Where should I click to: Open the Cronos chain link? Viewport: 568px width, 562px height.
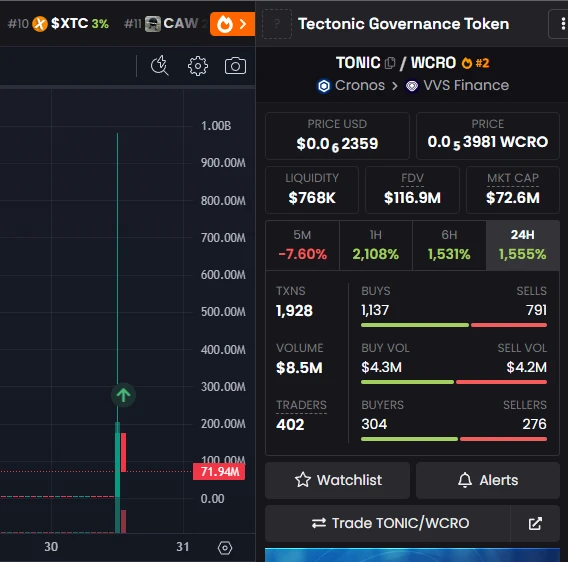pos(351,86)
